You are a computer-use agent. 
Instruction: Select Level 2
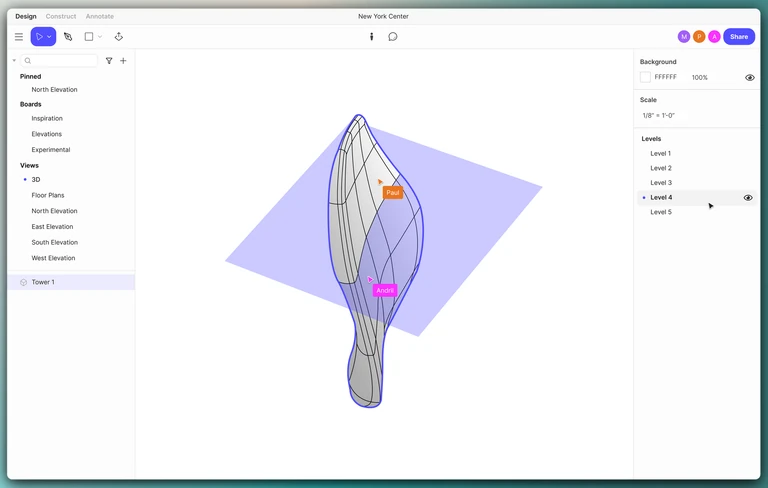pyautogui.click(x=661, y=168)
